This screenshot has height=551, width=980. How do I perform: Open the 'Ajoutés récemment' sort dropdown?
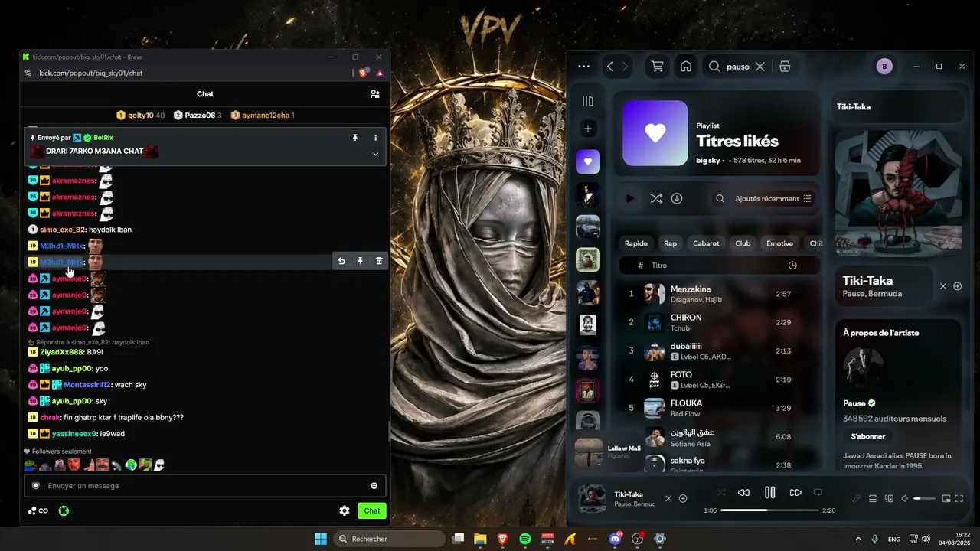tap(773, 198)
